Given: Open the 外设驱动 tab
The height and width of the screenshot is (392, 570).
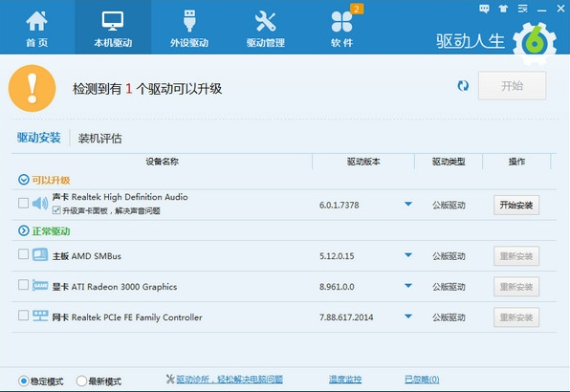Looking at the screenshot, I should (x=189, y=28).
